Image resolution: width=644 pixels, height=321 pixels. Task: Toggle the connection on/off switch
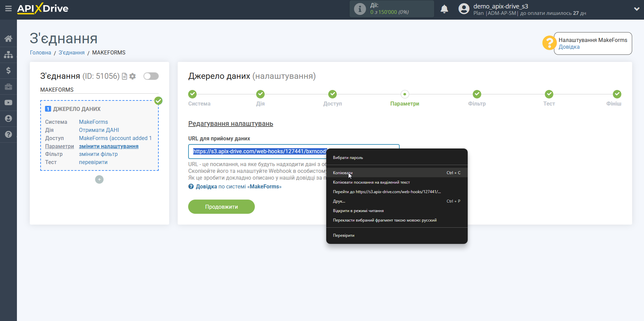[x=151, y=76]
